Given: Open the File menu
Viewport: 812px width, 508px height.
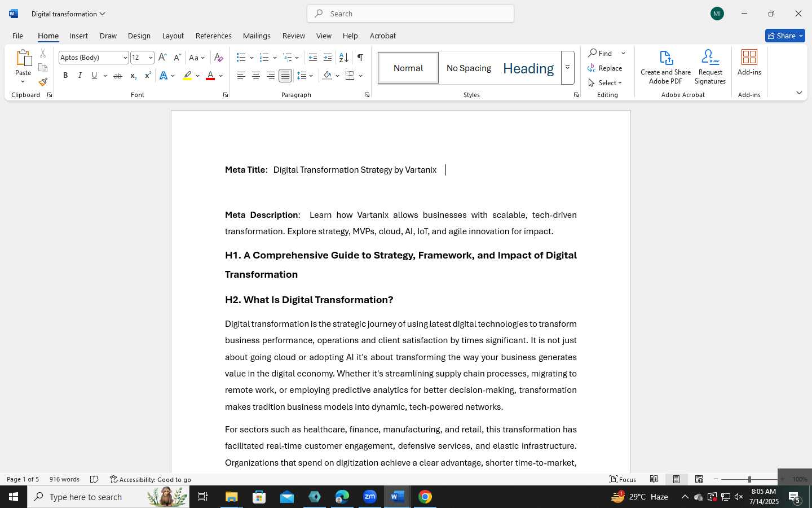Looking at the screenshot, I should click(x=17, y=36).
